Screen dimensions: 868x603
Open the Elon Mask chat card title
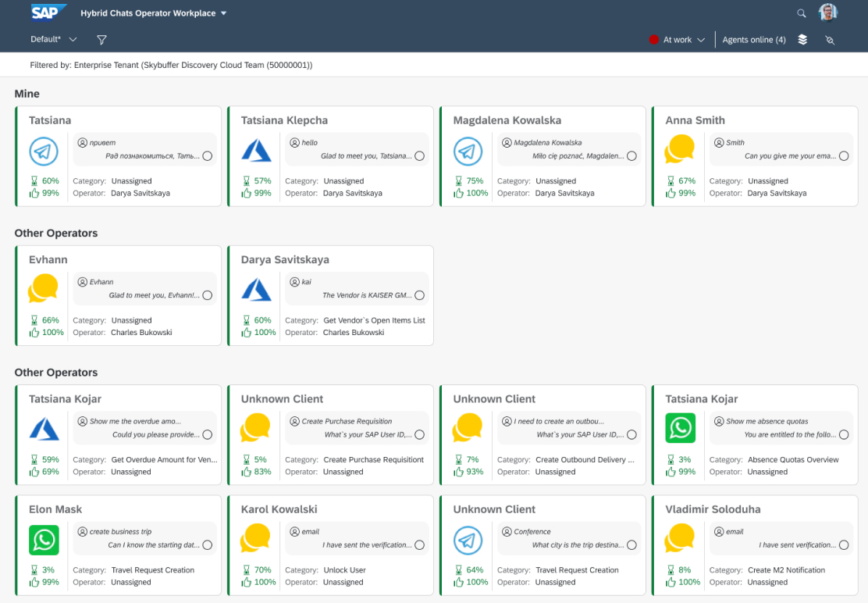[x=55, y=508]
